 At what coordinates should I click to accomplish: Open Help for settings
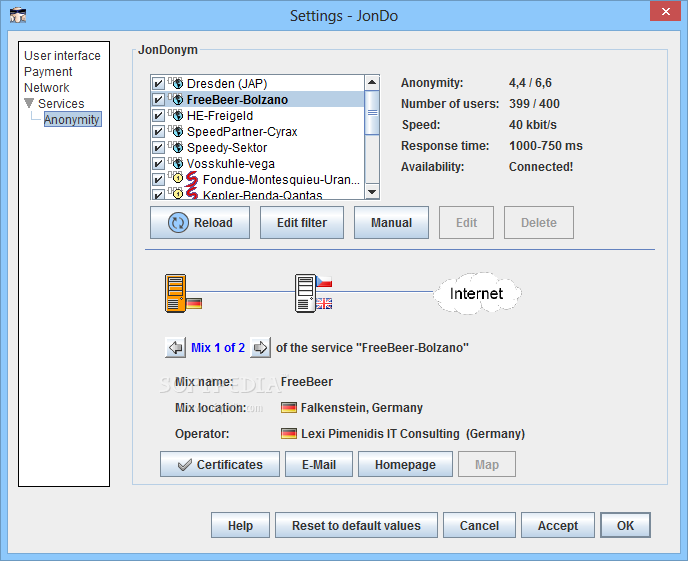pyautogui.click(x=240, y=525)
